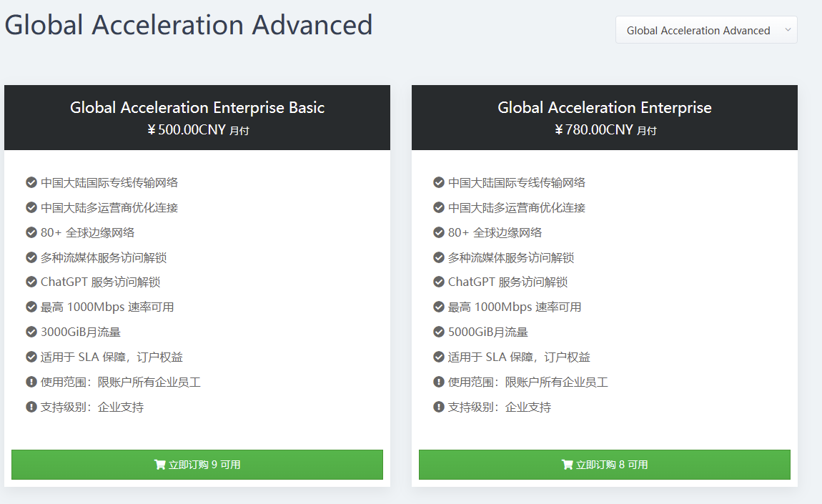Click the check icon beside 多种流媒体服务访问解锁 in the Enterprise card
Image resolution: width=822 pixels, height=504 pixels.
pos(439,257)
